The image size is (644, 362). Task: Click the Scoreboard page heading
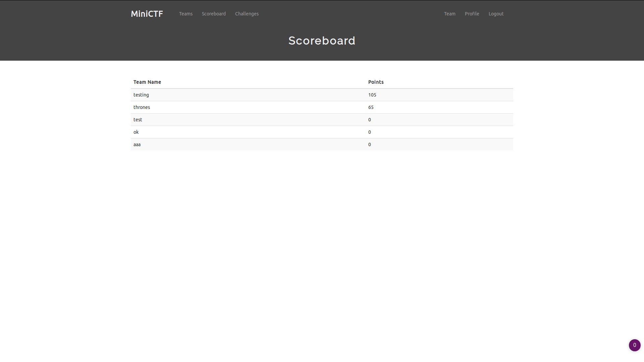point(322,41)
